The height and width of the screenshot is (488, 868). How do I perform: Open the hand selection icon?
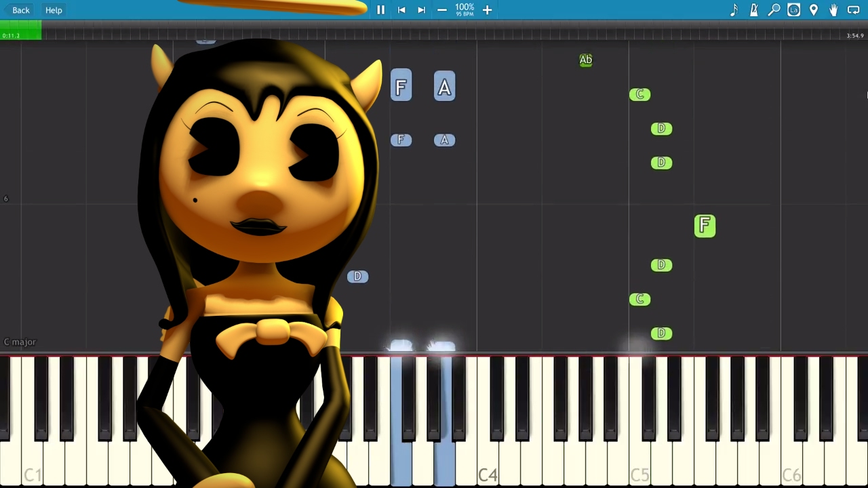pos(833,10)
